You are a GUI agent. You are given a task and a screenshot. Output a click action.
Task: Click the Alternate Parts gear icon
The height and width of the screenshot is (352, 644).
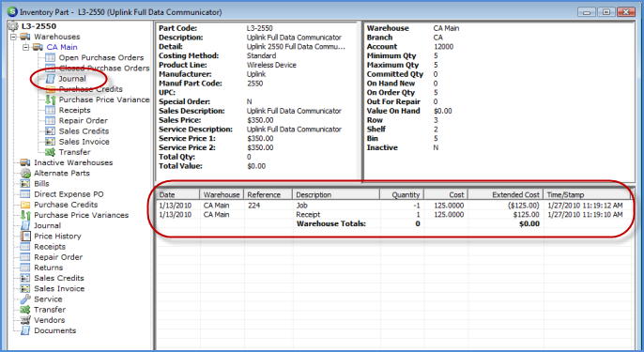point(25,174)
